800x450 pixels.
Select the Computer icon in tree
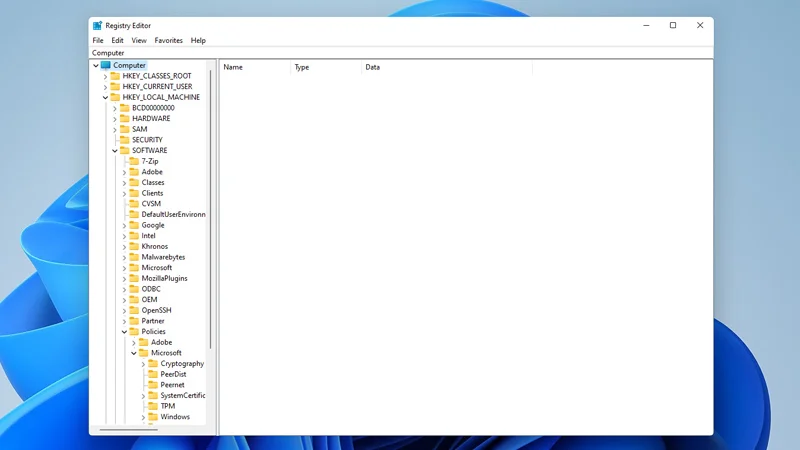[106, 65]
